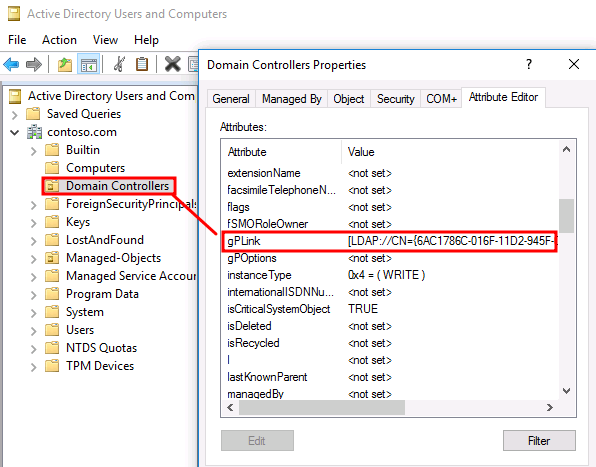Click the Keys folder icon

[x=52, y=222]
